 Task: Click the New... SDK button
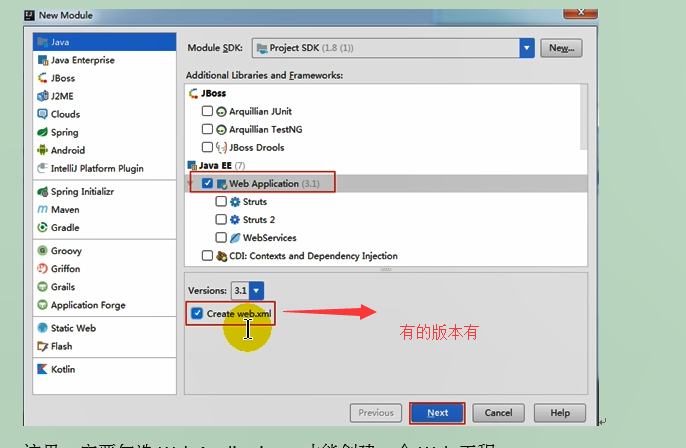[561, 48]
